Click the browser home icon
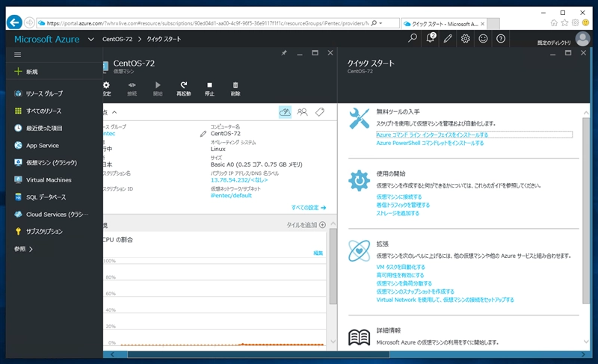This screenshot has width=598, height=364. click(554, 23)
